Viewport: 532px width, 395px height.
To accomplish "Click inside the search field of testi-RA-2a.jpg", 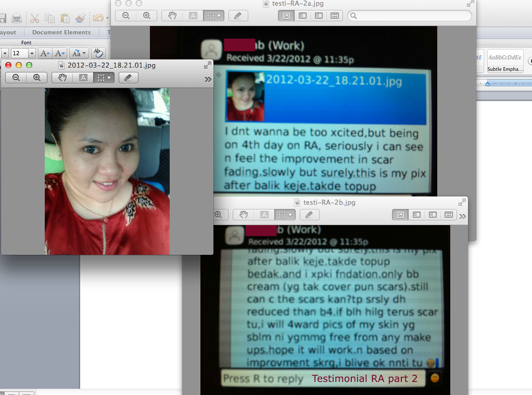I will [409, 16].
